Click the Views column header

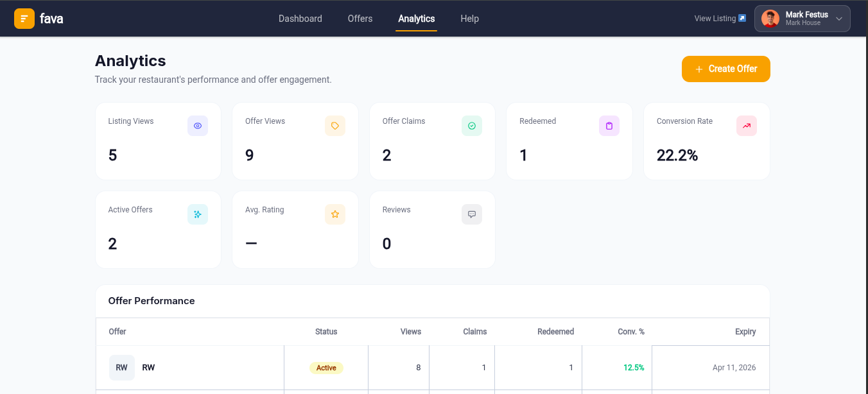[x=411, y=332]
